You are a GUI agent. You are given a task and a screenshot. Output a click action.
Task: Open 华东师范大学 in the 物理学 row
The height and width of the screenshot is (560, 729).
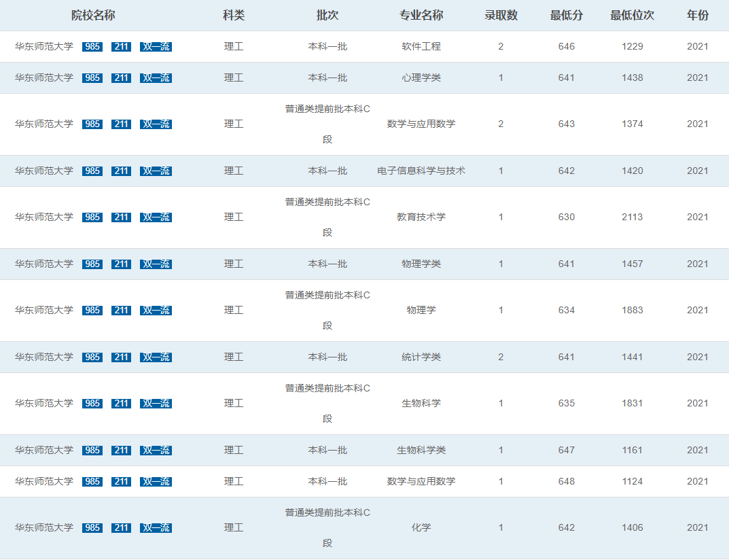click(x=44, y=310)
